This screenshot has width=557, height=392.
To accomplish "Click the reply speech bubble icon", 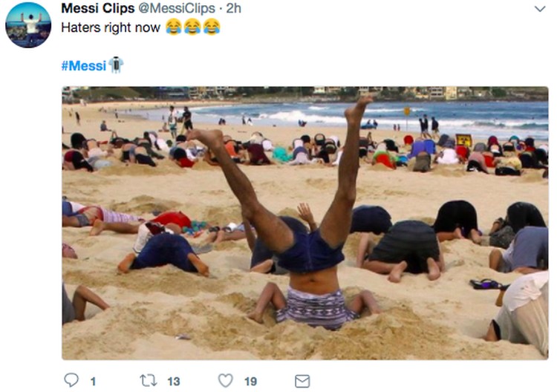I will click(x=71, y=380).
